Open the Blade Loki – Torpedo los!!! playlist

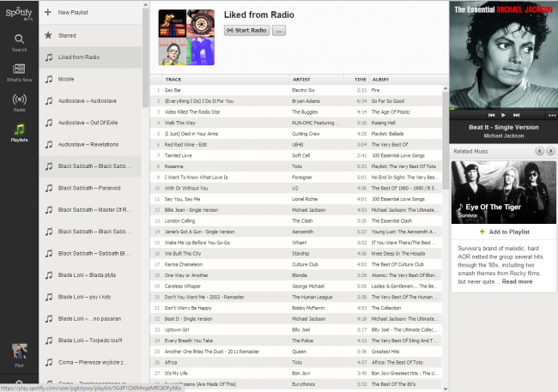pos(90,341)
